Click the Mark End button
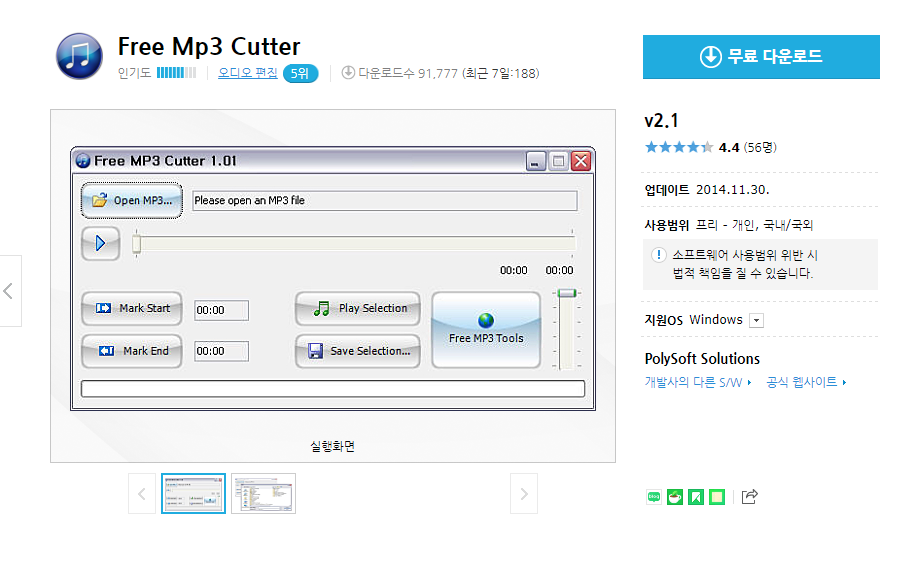This screenshot has height=564, width=908. (x=132, y=351)
